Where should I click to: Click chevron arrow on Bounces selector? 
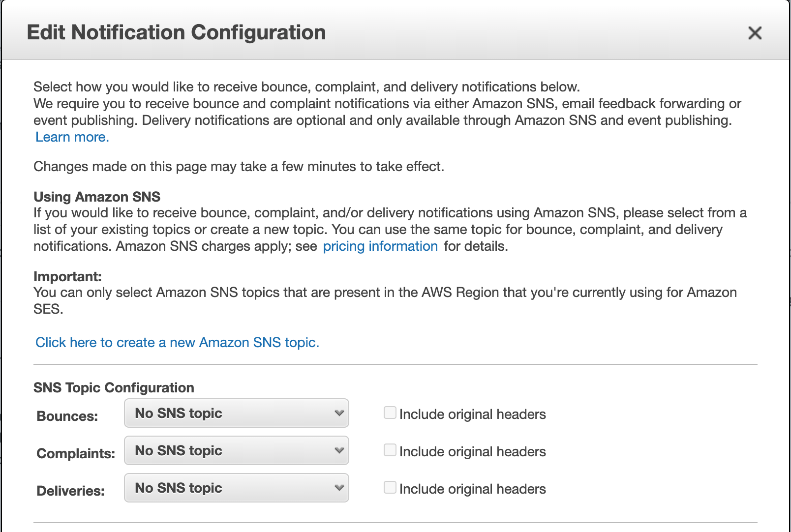pyautogui.click(x=339, y=413)
